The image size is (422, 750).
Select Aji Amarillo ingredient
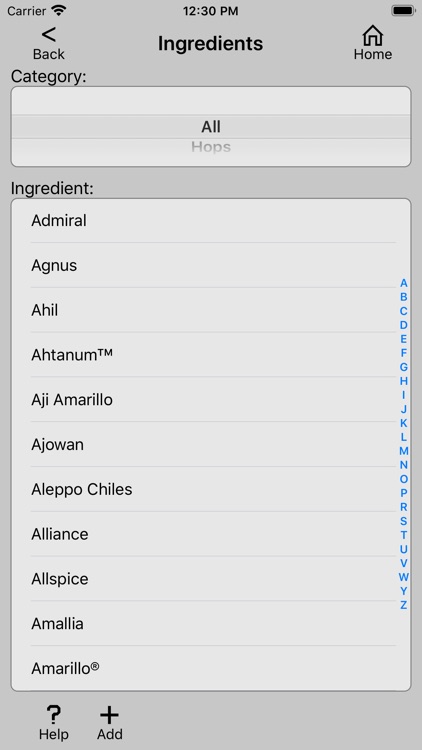[x=211, y=400]
